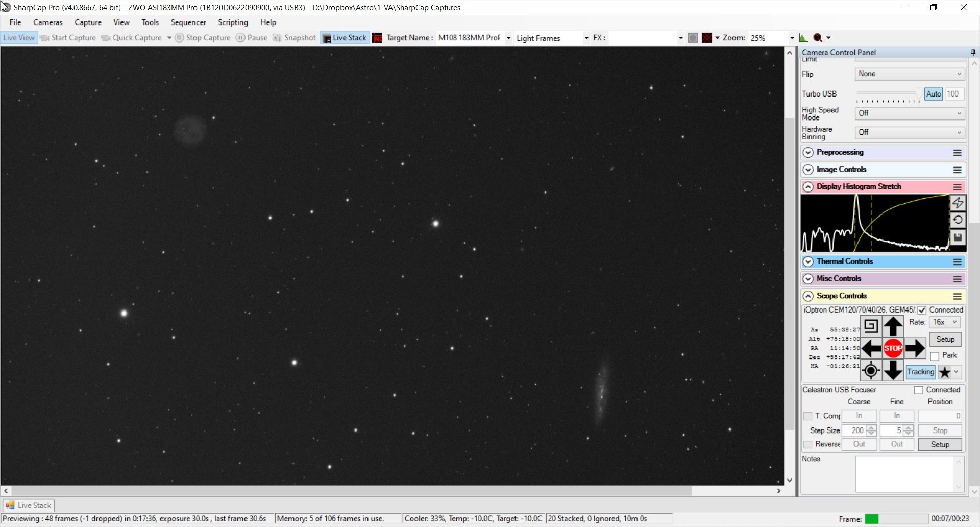Viewport: 980px width, 527px height.
Task: Click the red STOP mount button
Action: tap(893, 348)
